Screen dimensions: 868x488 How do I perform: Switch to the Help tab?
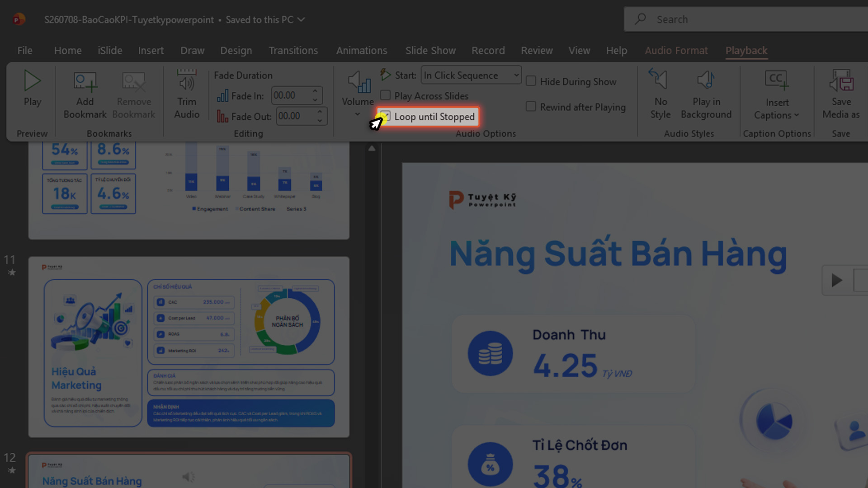[x=617, y=50]
